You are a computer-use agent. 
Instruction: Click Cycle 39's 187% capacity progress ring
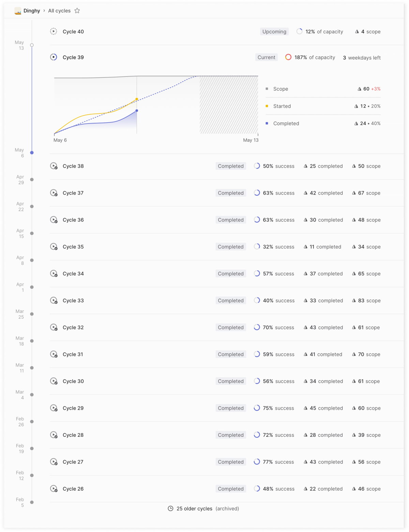pos(288,57)
